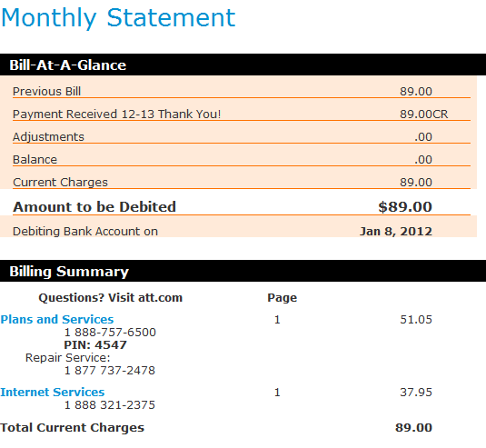
Task: Click the PIN: 4547 text
Action: [x=95, y=345]
